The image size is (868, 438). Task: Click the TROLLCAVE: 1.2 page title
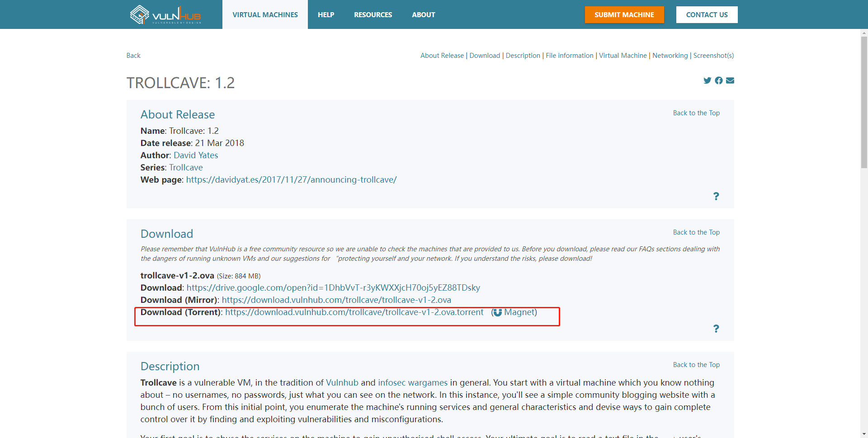pos(180,83)
